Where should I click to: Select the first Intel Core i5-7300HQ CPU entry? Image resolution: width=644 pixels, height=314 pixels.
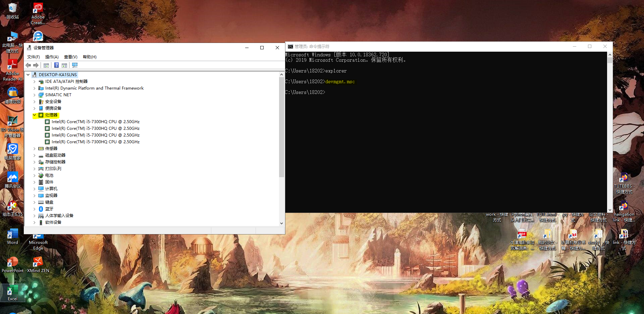(96, 122)
